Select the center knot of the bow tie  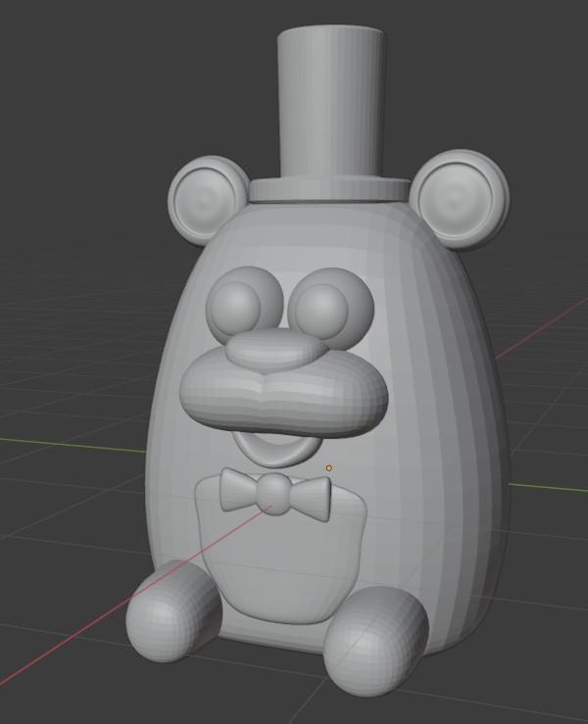tap(274, 492)
